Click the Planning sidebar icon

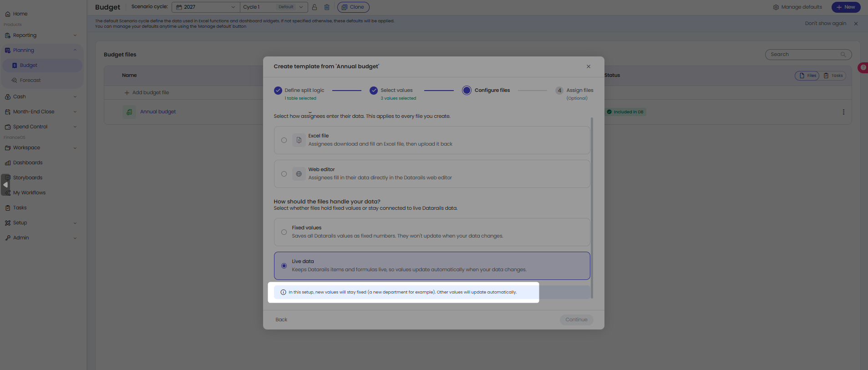(x=8, y=51)
